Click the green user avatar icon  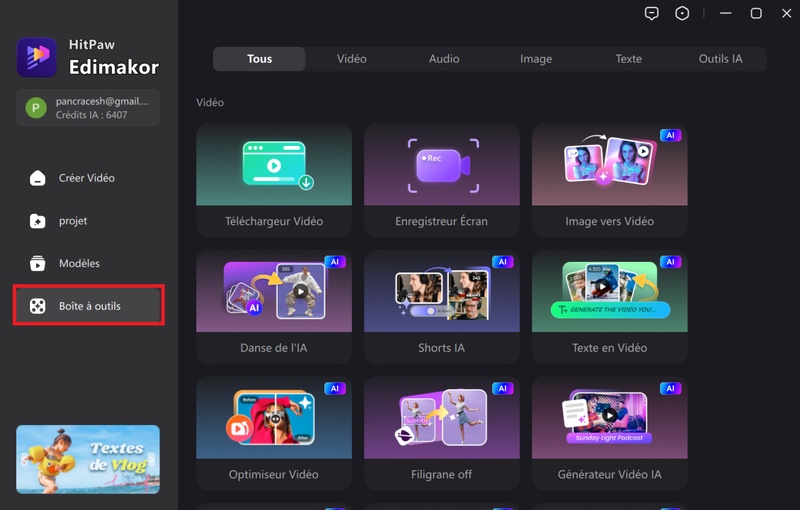point(36,108)
